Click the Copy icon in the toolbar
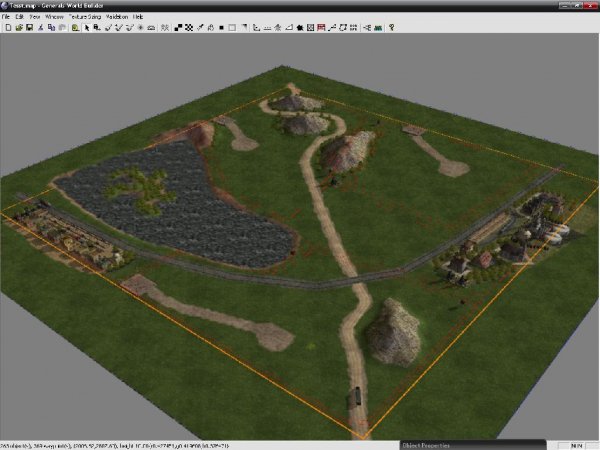The height and width of the screenshot is (450, 600). click(x=51, y=27)
